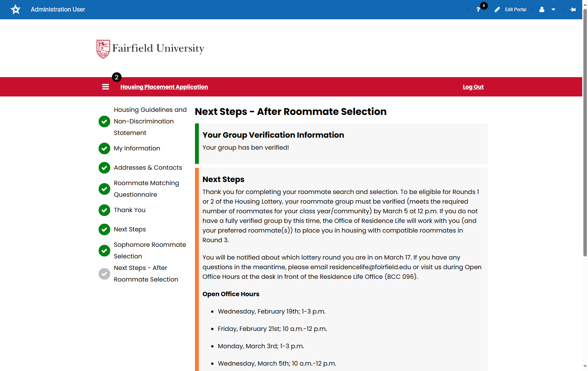The image size is (588, 371).
Task: Click the pin icon in top bar
Action: [x=573, y=10]
